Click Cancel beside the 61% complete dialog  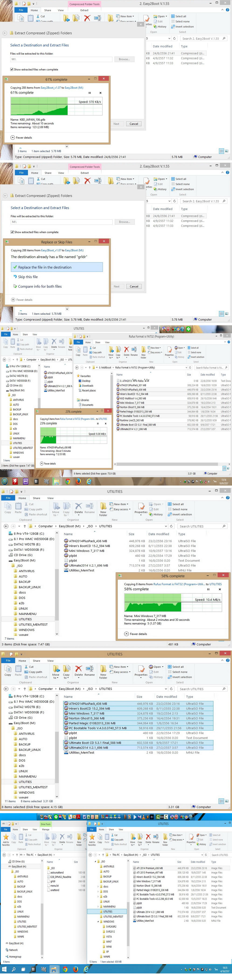tap(134, 124)
